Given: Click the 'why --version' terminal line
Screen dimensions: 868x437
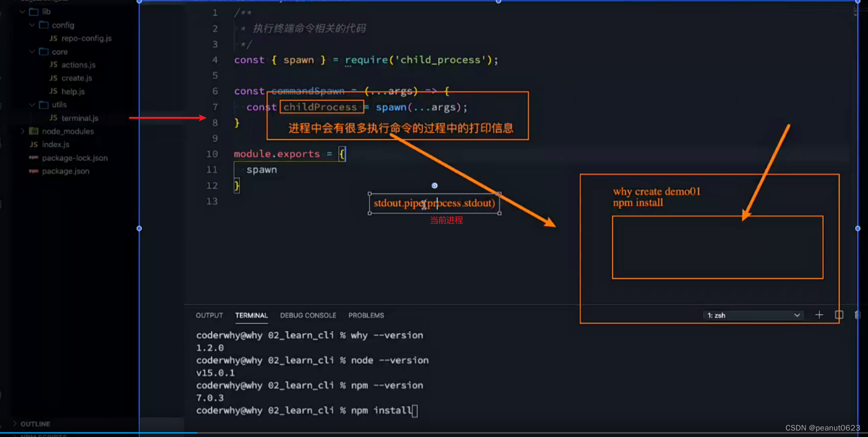Looking at the screenshot, I should 310,335.
